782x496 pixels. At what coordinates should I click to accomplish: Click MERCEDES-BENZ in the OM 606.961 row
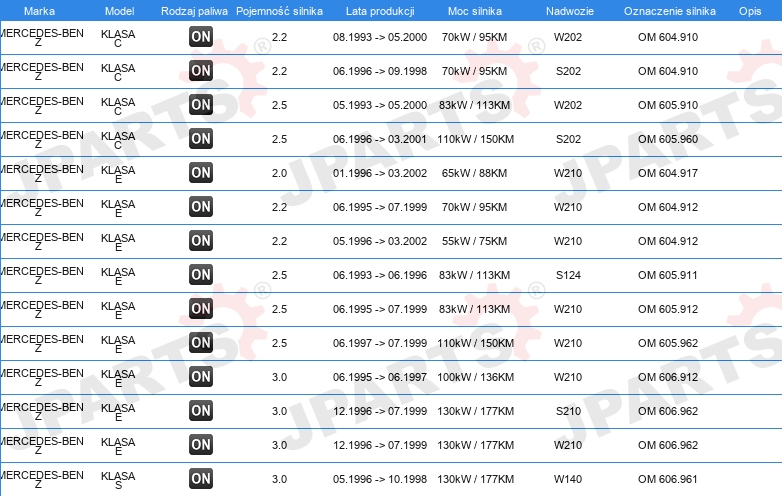pos(41,480)
